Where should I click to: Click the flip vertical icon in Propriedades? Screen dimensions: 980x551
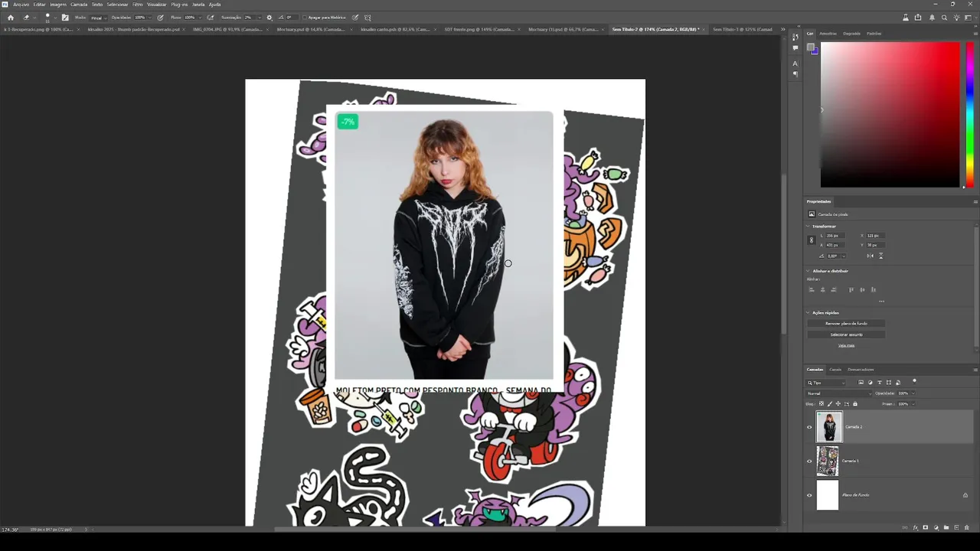click(881, 256)
